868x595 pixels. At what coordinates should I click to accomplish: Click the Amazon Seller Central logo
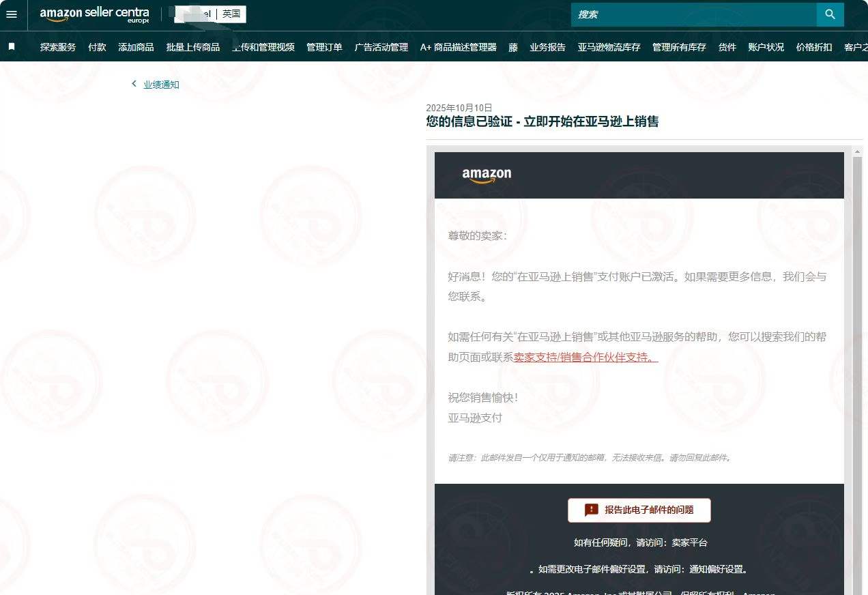[x=94, y=14]
